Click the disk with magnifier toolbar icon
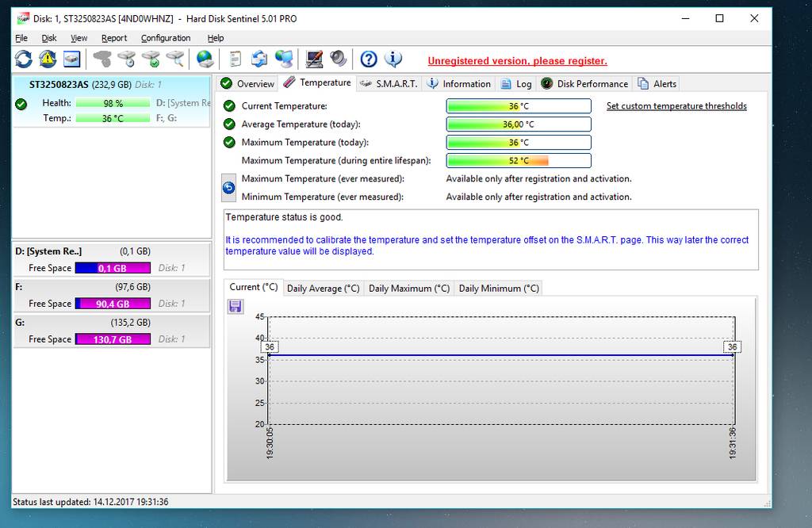812x528 pixels. [x=175, y=59]
